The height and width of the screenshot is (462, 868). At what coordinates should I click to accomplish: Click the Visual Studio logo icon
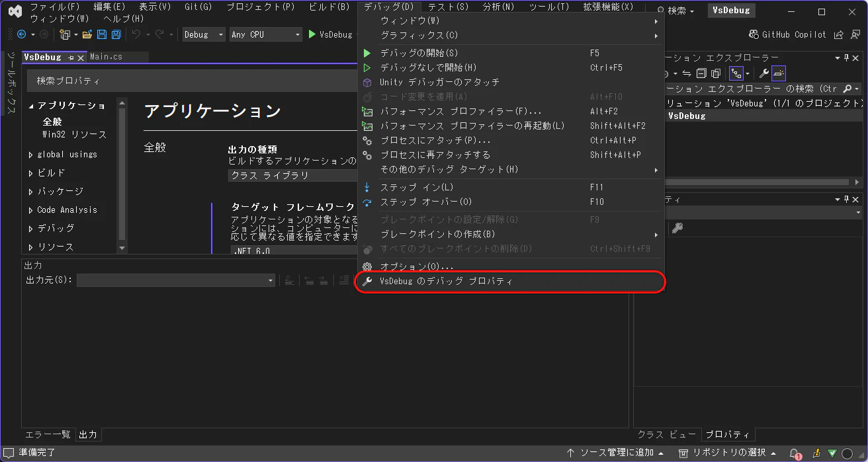point(15,12)
